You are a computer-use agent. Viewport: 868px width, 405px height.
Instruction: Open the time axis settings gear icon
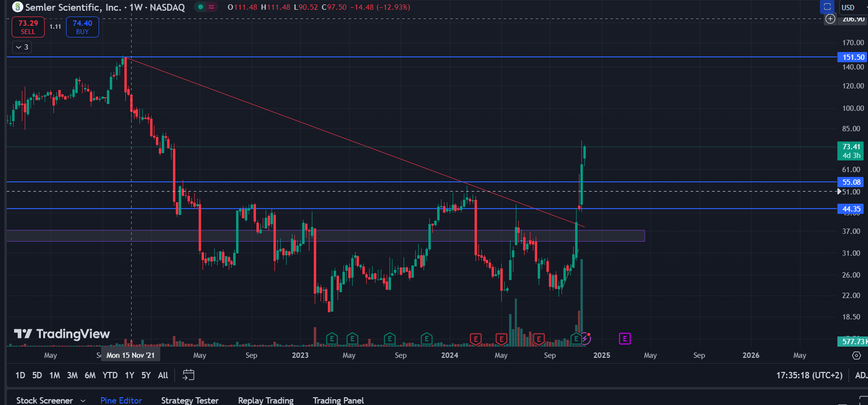pyautogui.click(x=856, y=355)
